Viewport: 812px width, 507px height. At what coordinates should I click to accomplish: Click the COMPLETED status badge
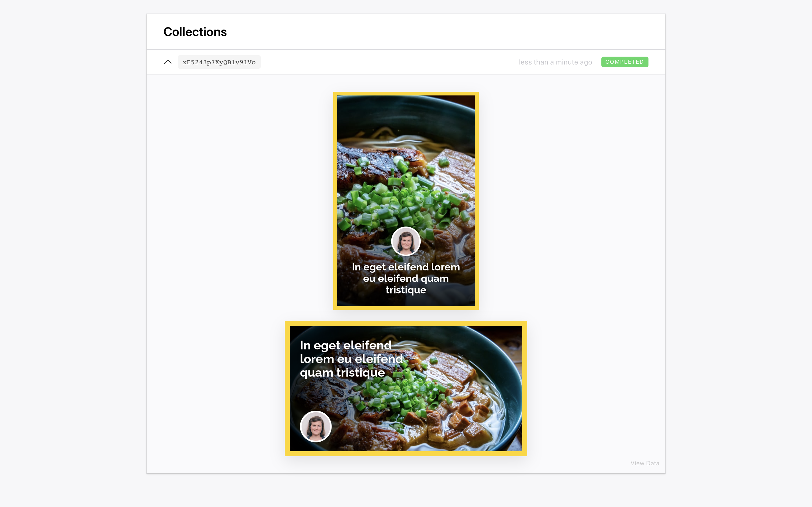(625, 62)
